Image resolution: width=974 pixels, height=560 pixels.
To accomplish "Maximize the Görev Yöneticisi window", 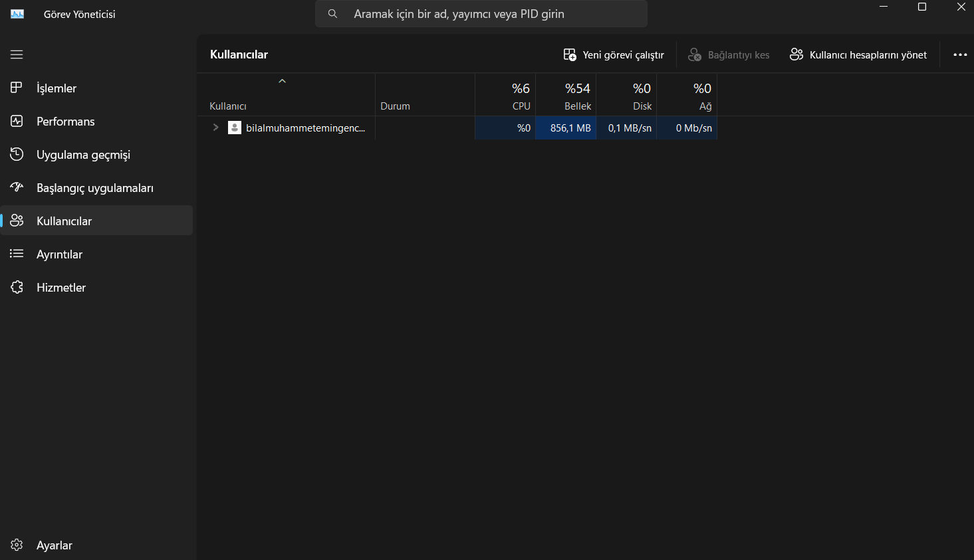I will tap(922, 7).
